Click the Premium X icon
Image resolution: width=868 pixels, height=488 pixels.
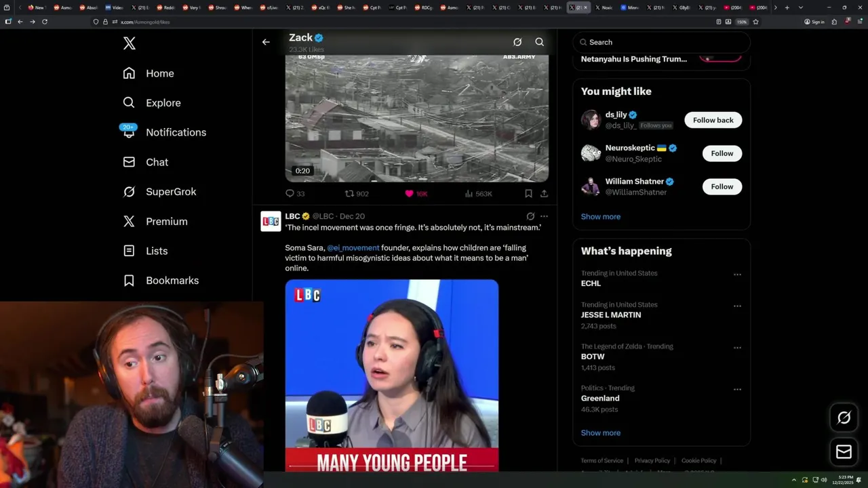(x=129, y=221)
